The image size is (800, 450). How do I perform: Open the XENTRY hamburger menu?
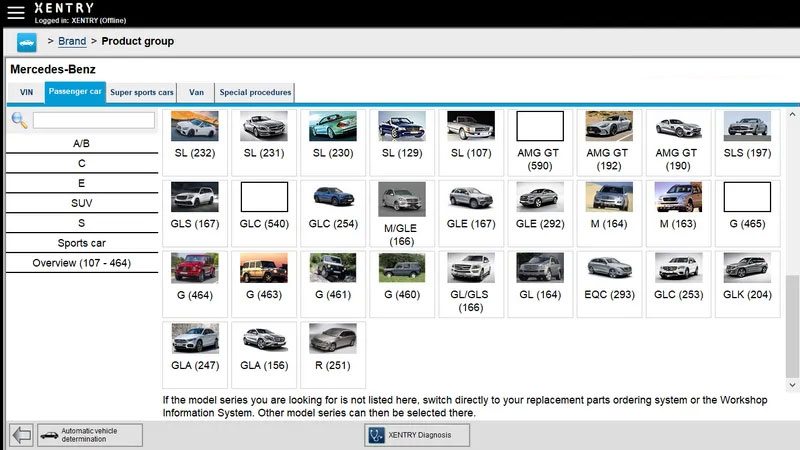(15, 13)
